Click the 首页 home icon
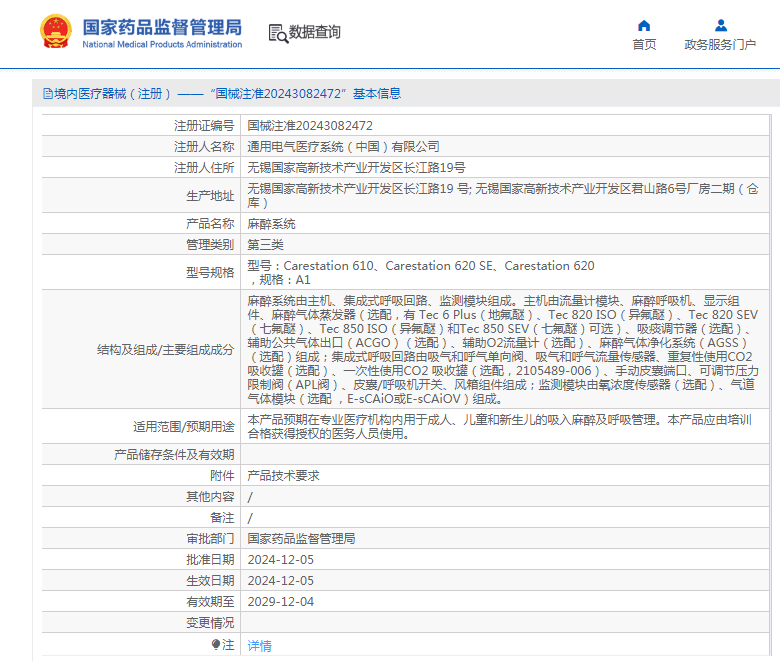 644,25
